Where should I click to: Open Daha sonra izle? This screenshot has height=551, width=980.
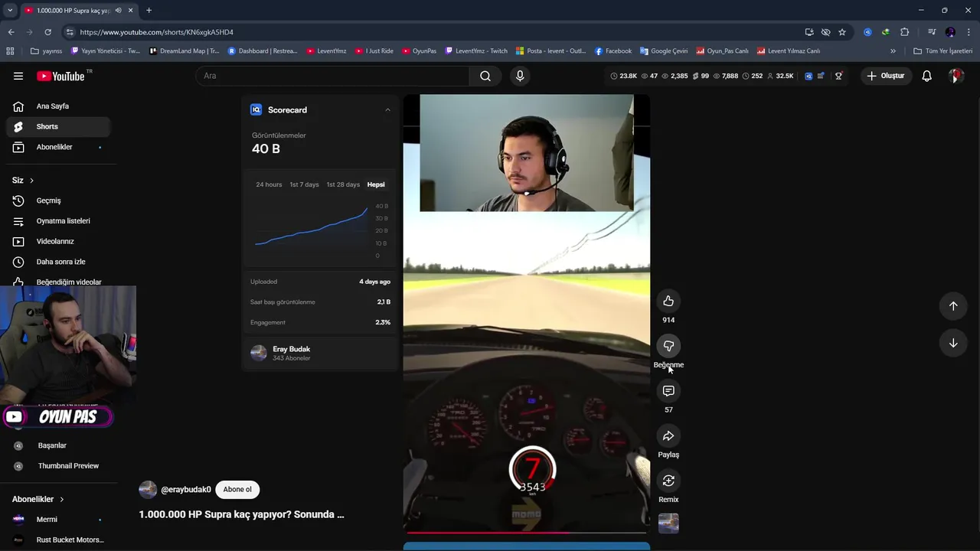tap(60, 262)
